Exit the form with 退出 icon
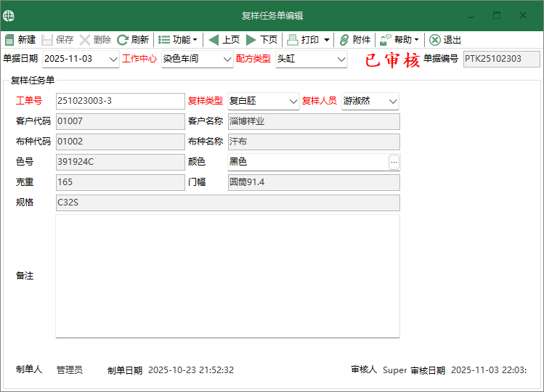 coord(435,40)
